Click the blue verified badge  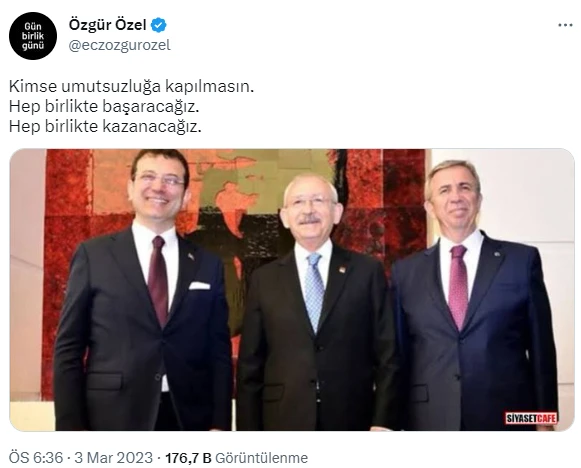tap(159, 25)
